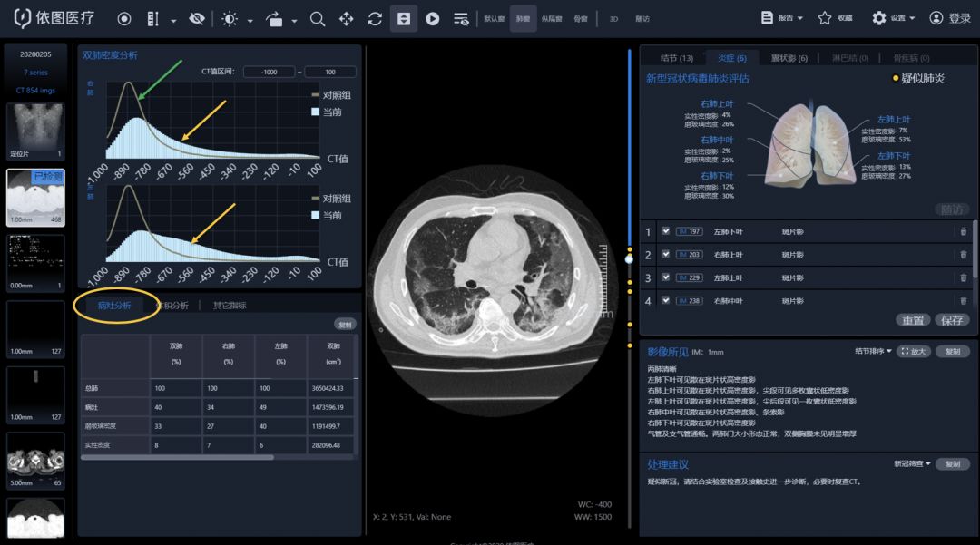Expand the rotate tool dropdown arrow
The width and height of the screenshot is (980, 545).
point(294,21)
